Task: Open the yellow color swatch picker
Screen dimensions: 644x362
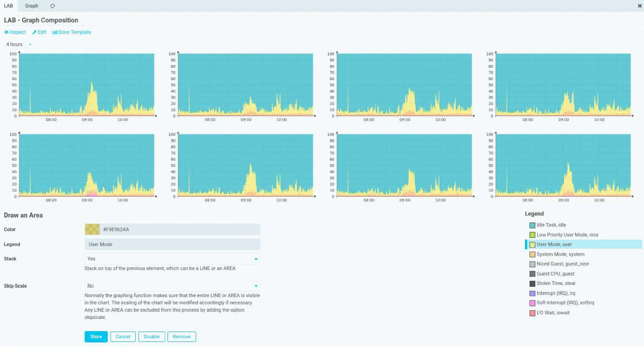Action: (x=92, y=229)
